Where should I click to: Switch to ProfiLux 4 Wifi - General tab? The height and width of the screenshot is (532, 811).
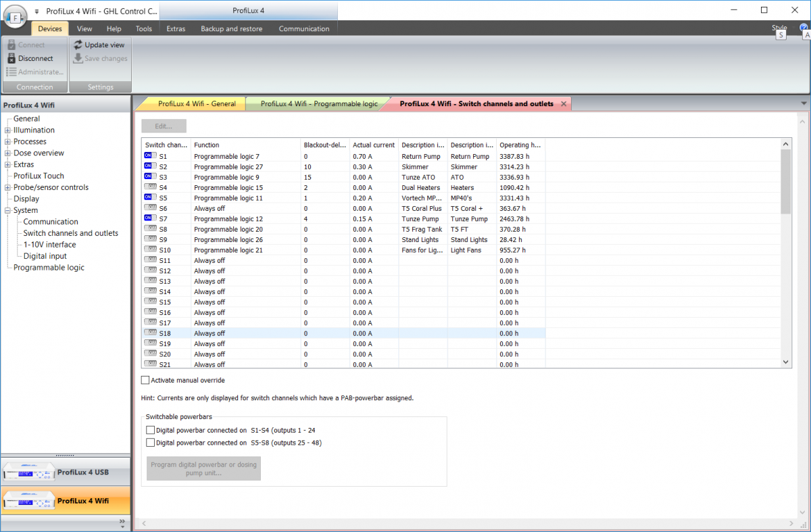point(197,104)
